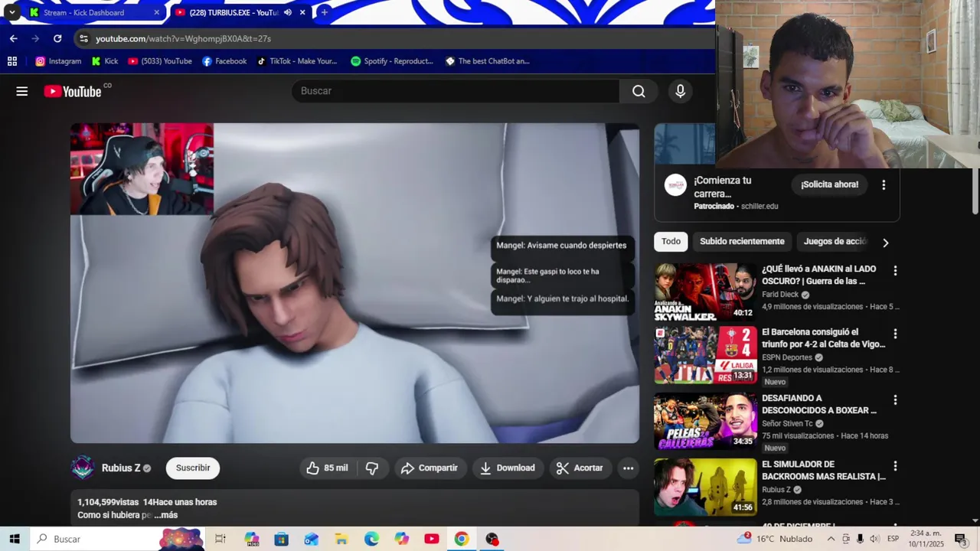Viewport: 980px width, 551px height.
Task: Show hidden tray icons chevron
Action: [x=831, y=539]
